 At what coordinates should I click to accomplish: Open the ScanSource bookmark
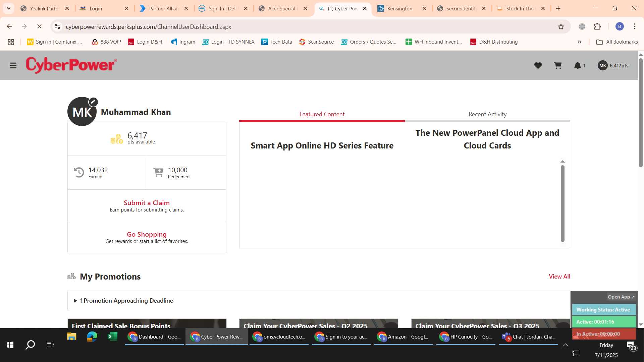[x=317, y=42]
